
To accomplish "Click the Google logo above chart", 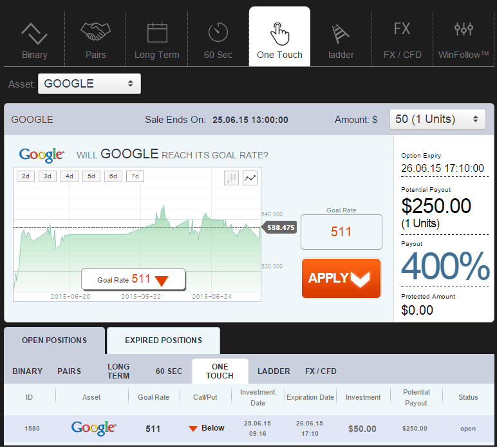I will (x=41, y=155).
